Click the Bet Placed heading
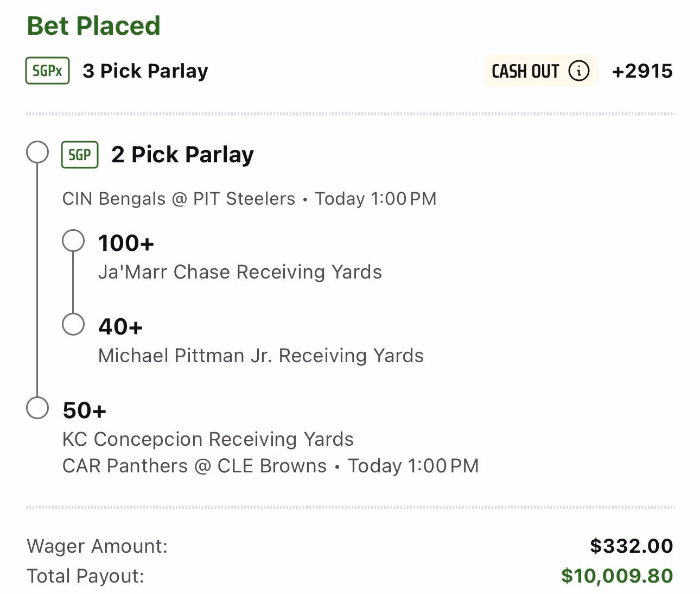Viewport: 700px width, 594px height. click(94, 26)
